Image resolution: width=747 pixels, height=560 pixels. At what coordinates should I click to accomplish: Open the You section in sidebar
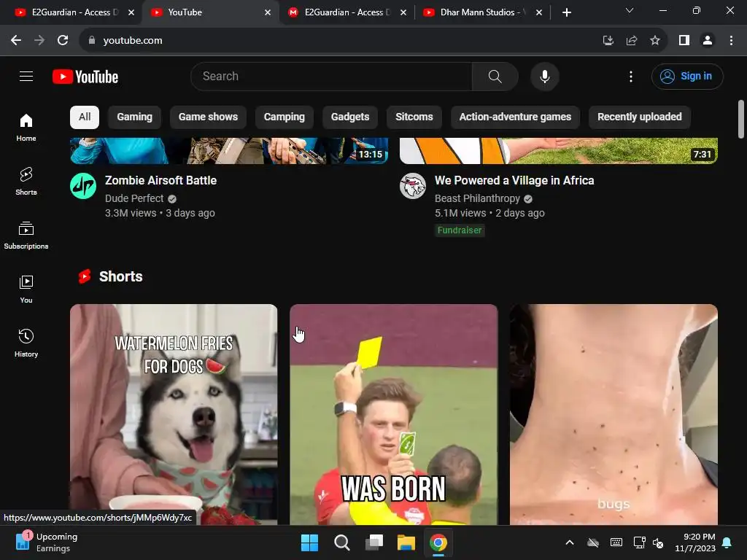tap(26, 289)
